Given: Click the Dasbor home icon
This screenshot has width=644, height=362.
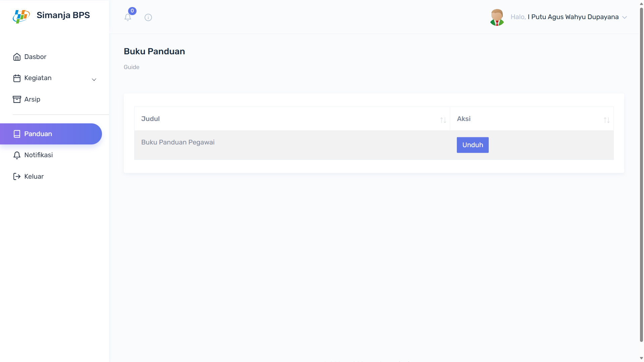Looking at the screenshot, I should (x=17, y=57).
